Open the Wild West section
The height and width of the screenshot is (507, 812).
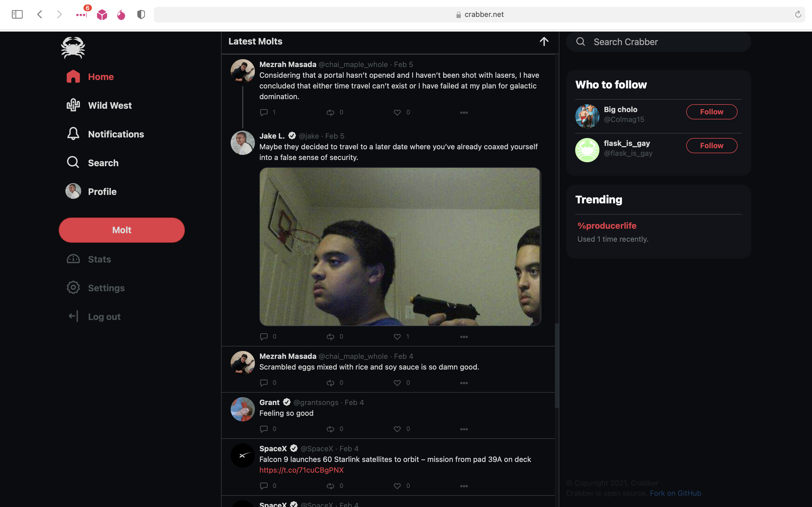tap(110, 105)
